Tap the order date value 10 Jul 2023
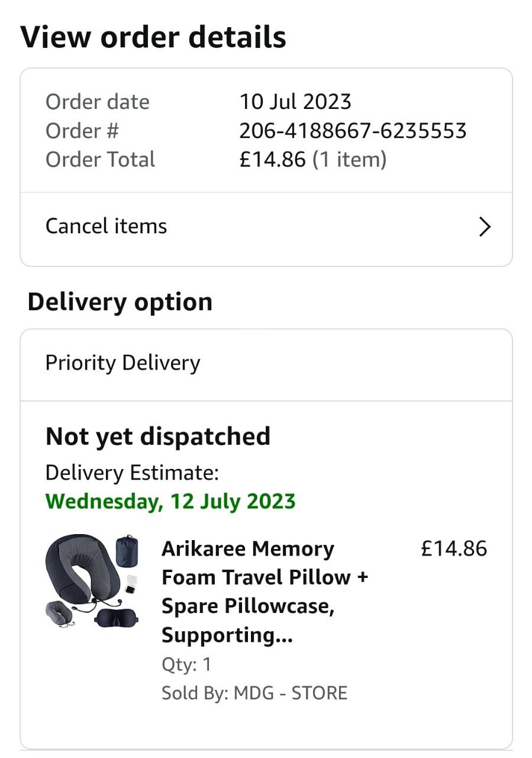This screenshot has height=758, width=532. click(x=295, y=102)
